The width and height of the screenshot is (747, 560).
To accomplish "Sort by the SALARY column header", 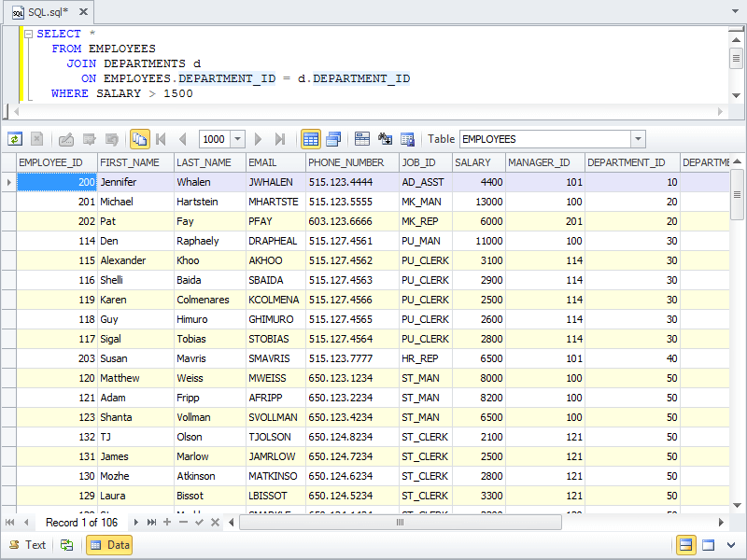I will [479, 162].
